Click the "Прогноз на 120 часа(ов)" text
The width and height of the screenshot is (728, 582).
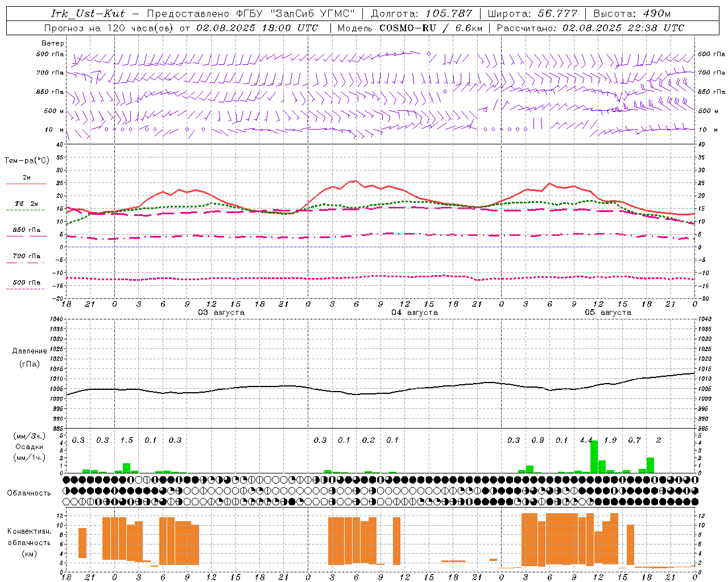[110, 28]
